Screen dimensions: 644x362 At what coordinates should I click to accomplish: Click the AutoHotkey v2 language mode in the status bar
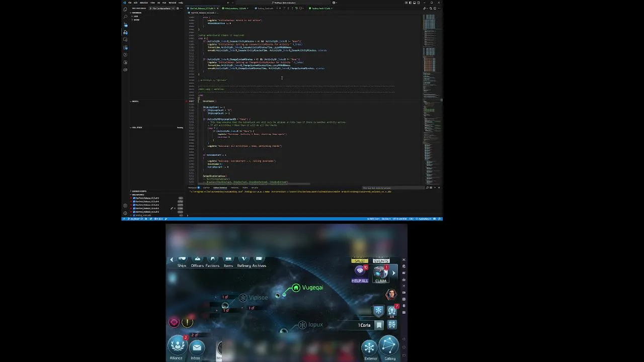tap(424, 219)
